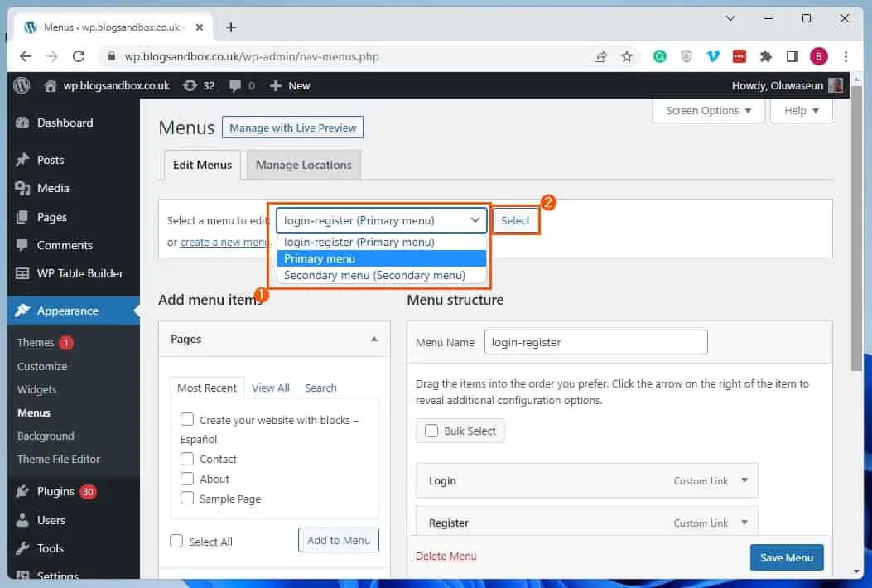The image size is (872, 588).
Task: Click the WordPress logo in admin bar
Action: pos(22,85)
